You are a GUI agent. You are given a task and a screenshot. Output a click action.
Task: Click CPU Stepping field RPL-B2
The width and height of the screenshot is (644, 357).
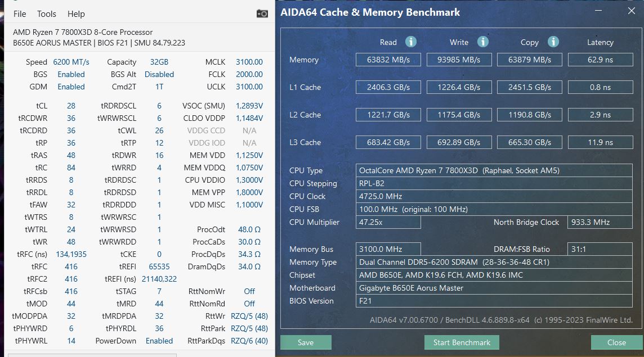point(494,183)
